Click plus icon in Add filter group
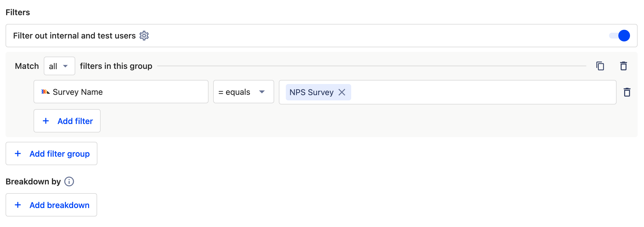Image resolution: width=644 pixels, height=227 pixels. 18,153
